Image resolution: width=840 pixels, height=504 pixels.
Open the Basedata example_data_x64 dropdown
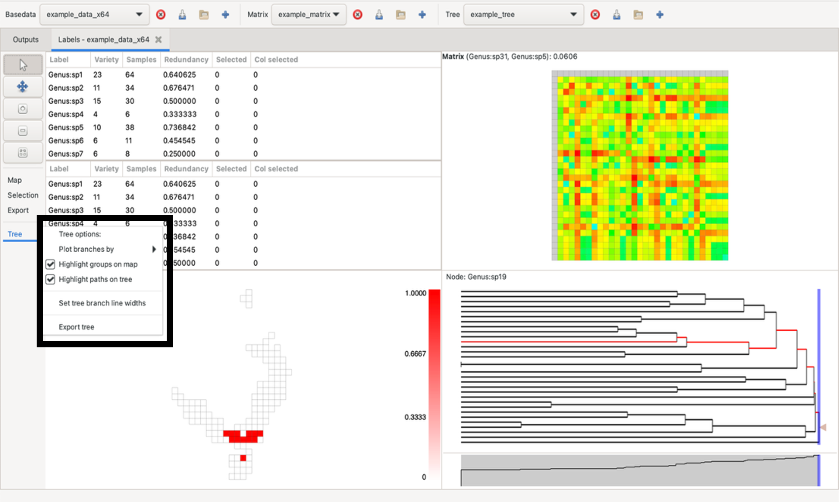[94, 15]
